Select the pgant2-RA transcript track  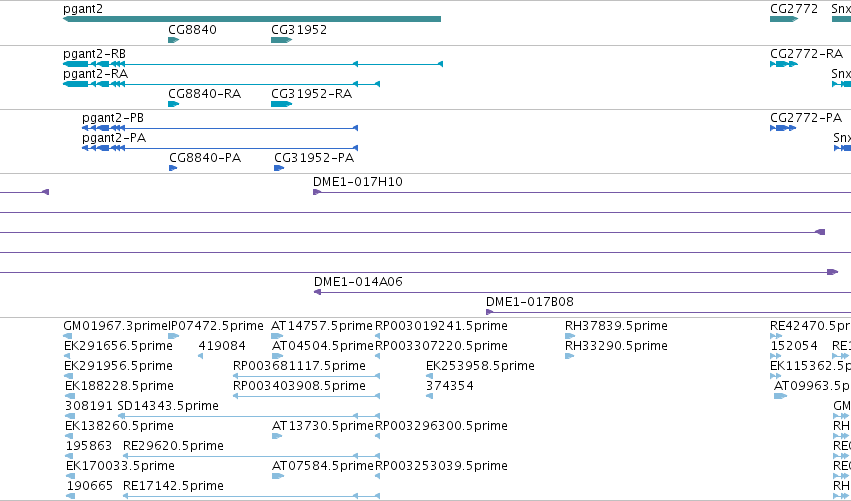(221, 84)
